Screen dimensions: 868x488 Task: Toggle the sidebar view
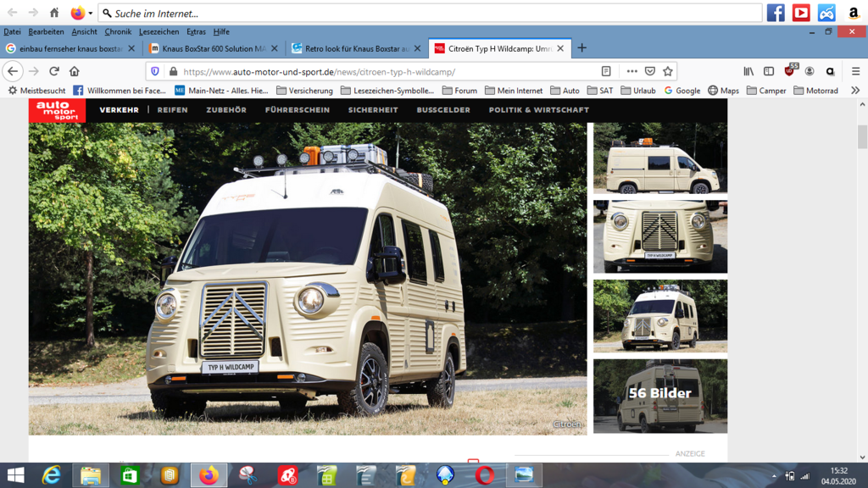[768, 71]
